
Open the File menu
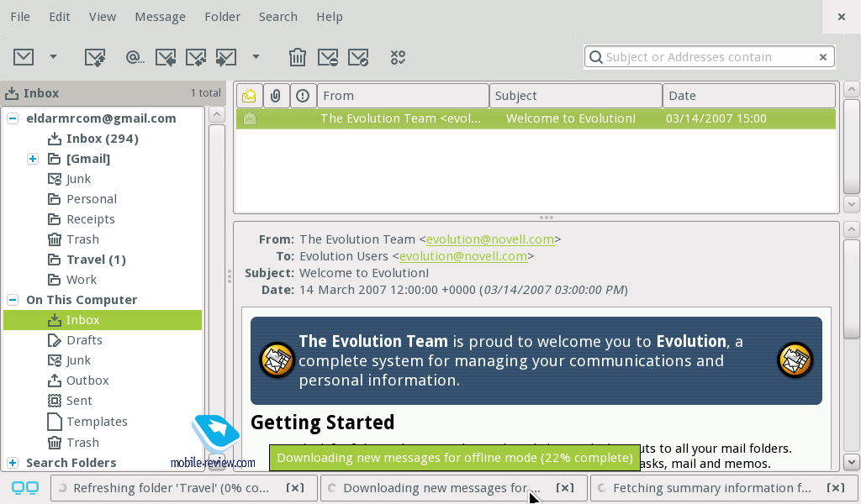click(20, 17)
